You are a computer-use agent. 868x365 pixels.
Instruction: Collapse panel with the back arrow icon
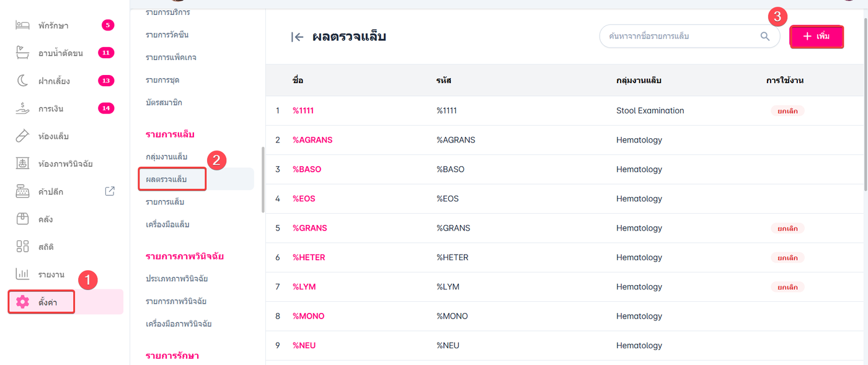point(298,37)
